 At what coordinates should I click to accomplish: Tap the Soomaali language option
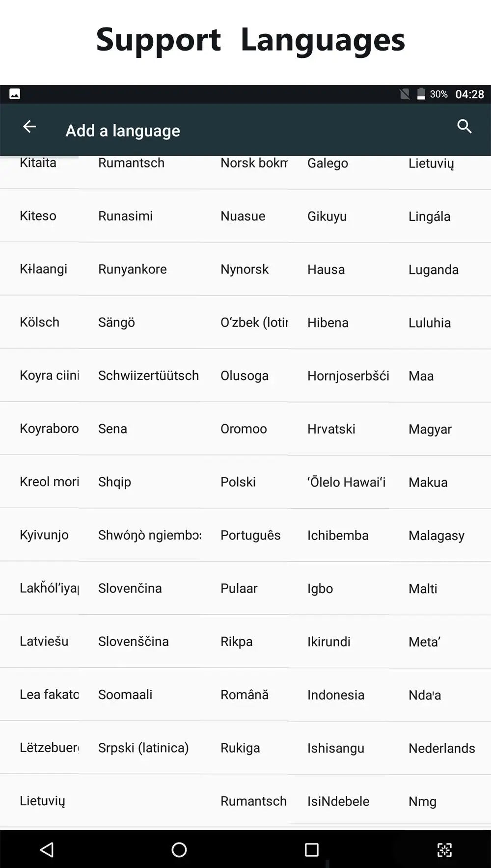click(x=125, y=695)
